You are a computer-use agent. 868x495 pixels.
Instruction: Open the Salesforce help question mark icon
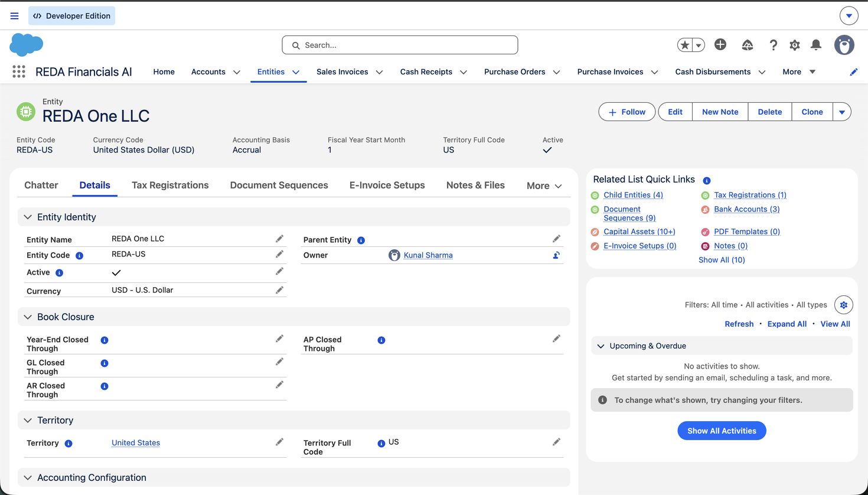[x=773, y=45]
